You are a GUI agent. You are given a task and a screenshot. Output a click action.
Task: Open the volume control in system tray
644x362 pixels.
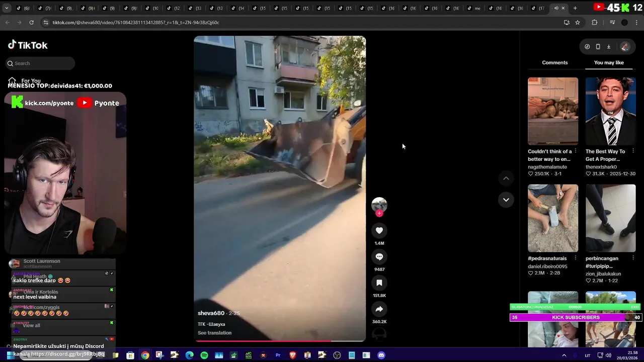(608, 355)
